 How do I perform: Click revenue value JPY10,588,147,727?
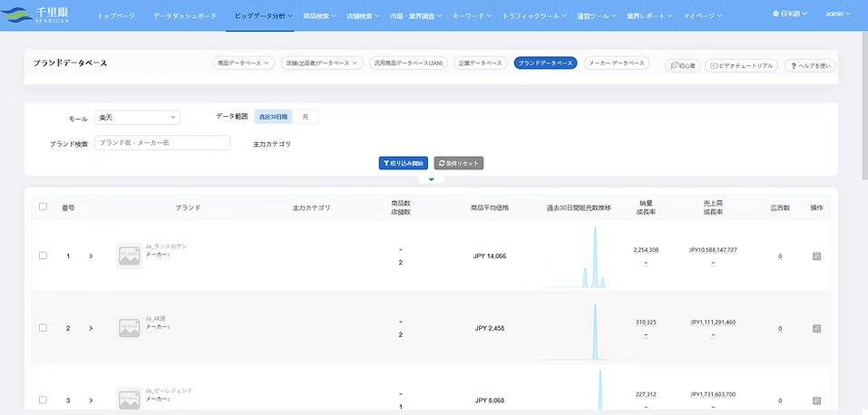click(713, 250)
